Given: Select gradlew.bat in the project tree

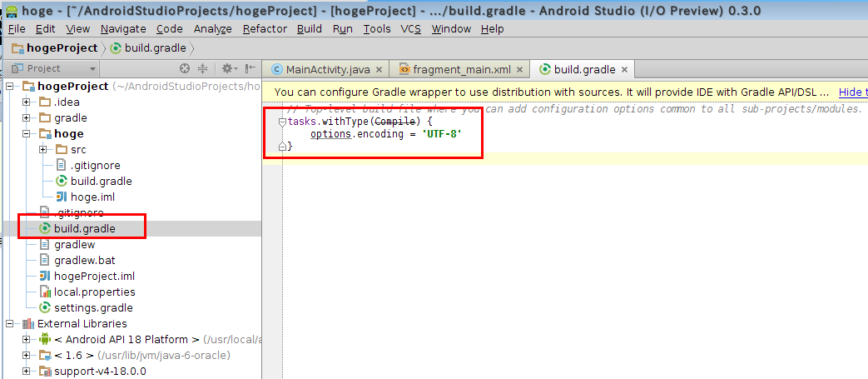Looking at the screenshot, I should [83, 260].
